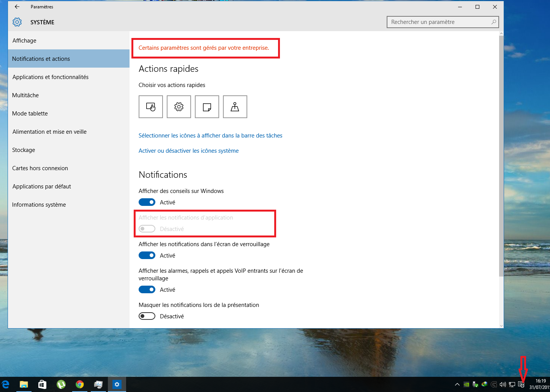Expand hidden system tray icons chevron
Screen dimensions: 550x392
point(457,384)
